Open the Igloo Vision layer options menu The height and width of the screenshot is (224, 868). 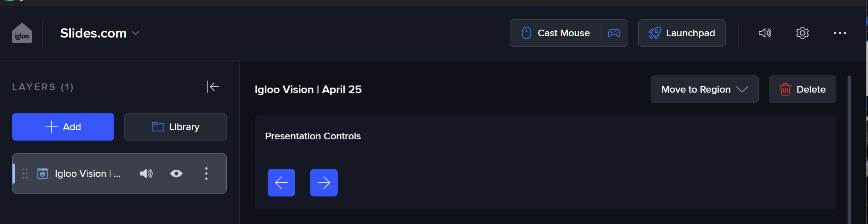pos(206,174)
